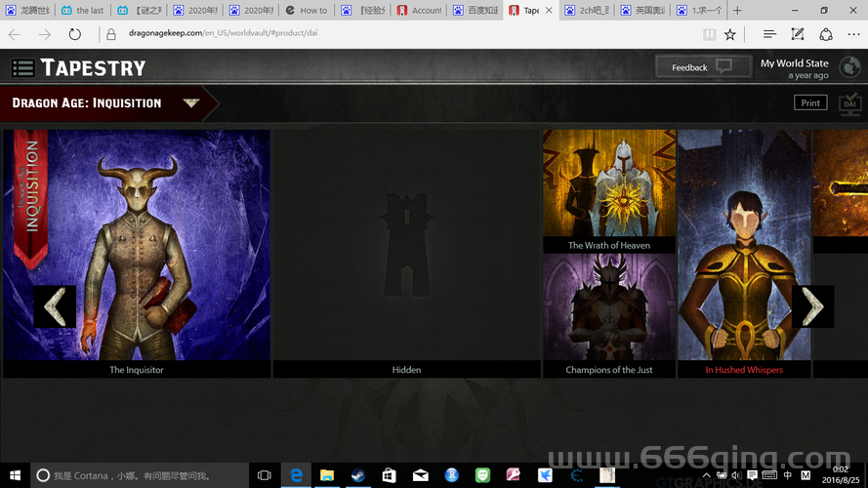Close the current Tapestry tab
Viewport: 868px width, 488px height.
point(549,10)
